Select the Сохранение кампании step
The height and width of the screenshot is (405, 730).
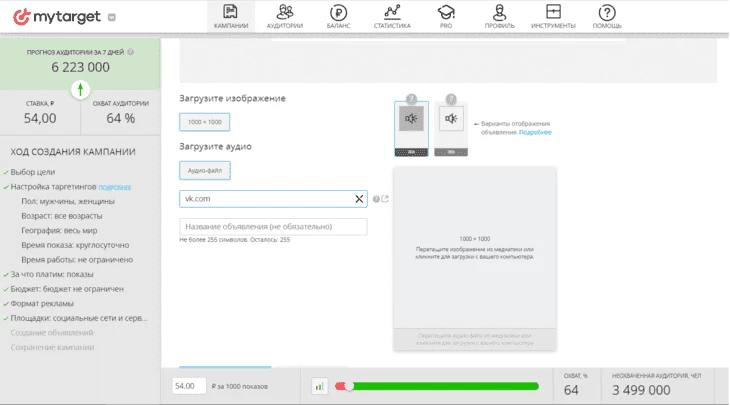tap(52, 347)
